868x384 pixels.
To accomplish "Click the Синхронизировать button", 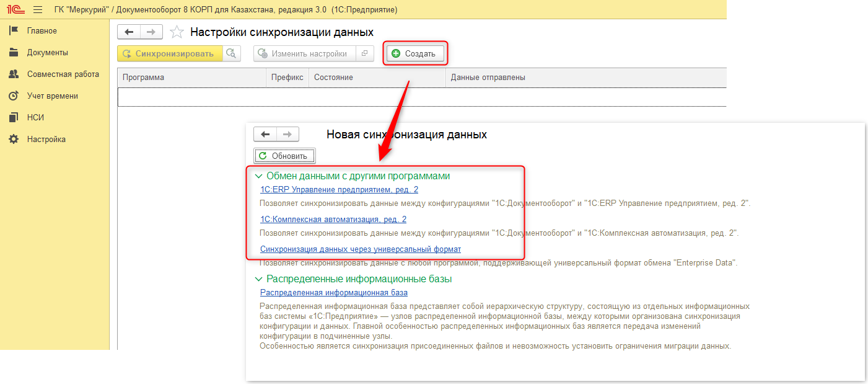I will 170,54.
